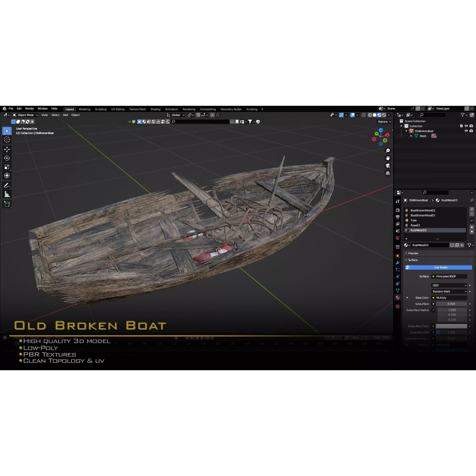Choose the Move tool
476x476 pixels.
click(x=7, y=149)
